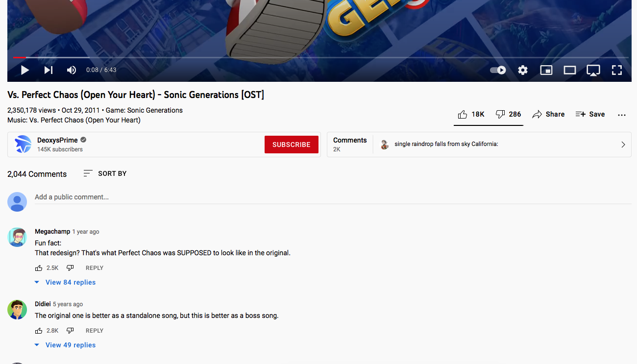Toggle the autoplay switch
637x364 pixels.
click(x=498, y=70)
